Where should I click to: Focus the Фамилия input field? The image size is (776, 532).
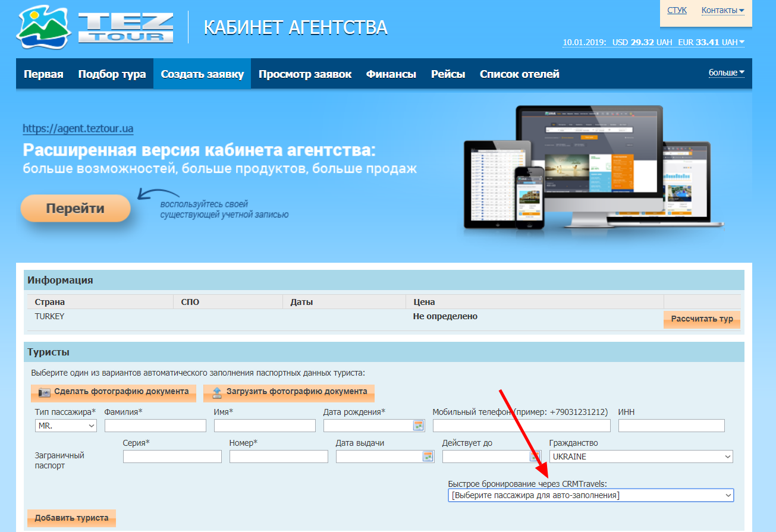point(155,426)
